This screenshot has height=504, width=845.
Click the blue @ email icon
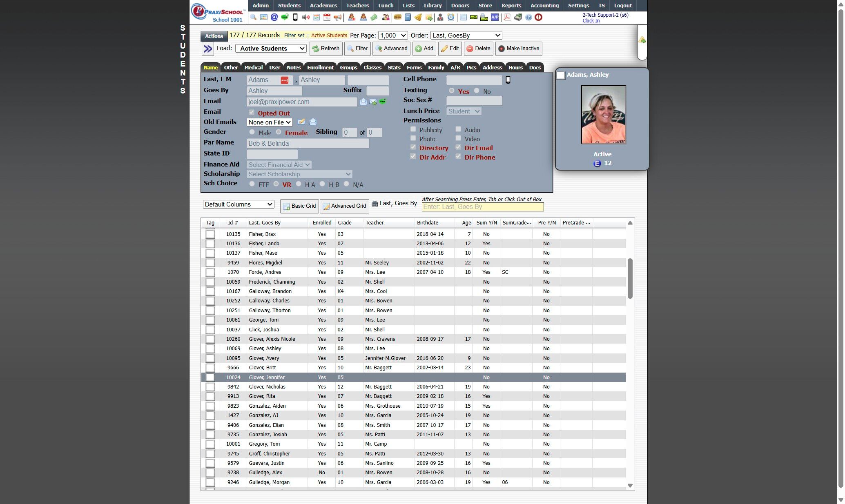tap(274, 17)
